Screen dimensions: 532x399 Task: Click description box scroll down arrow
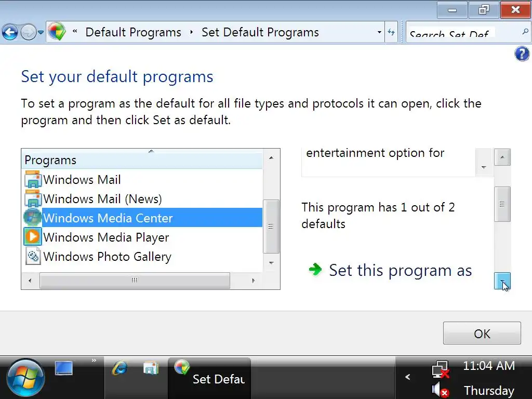(x=484, y=167)
